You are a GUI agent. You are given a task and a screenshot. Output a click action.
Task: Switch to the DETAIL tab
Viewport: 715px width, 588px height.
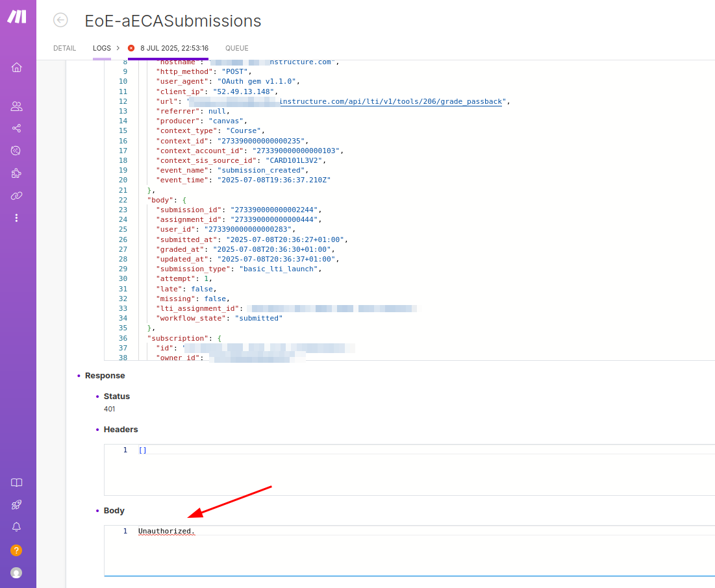pyautogui.click(x=64, y=48)
